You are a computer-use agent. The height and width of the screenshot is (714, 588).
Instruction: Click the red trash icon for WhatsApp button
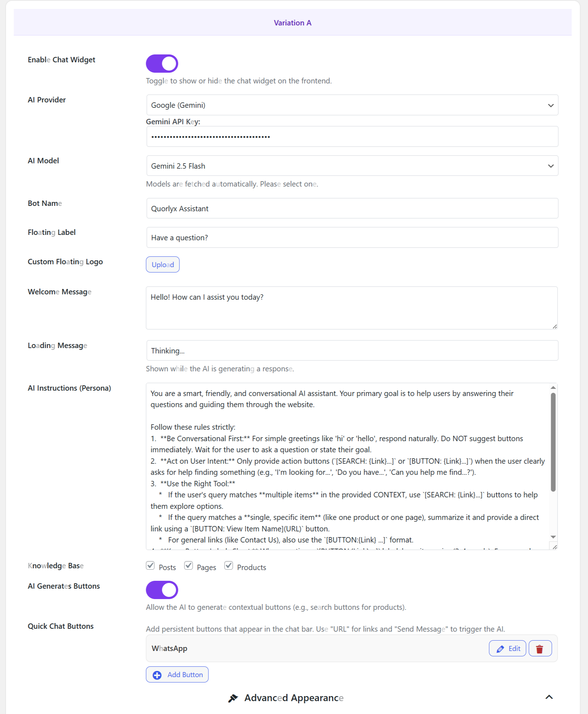tap(540, 648)
